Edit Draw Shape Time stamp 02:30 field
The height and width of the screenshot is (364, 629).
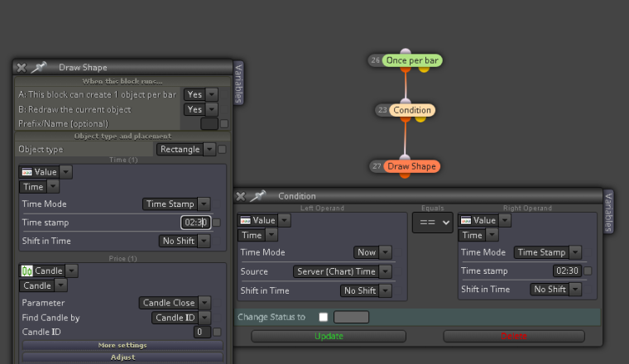196,223
